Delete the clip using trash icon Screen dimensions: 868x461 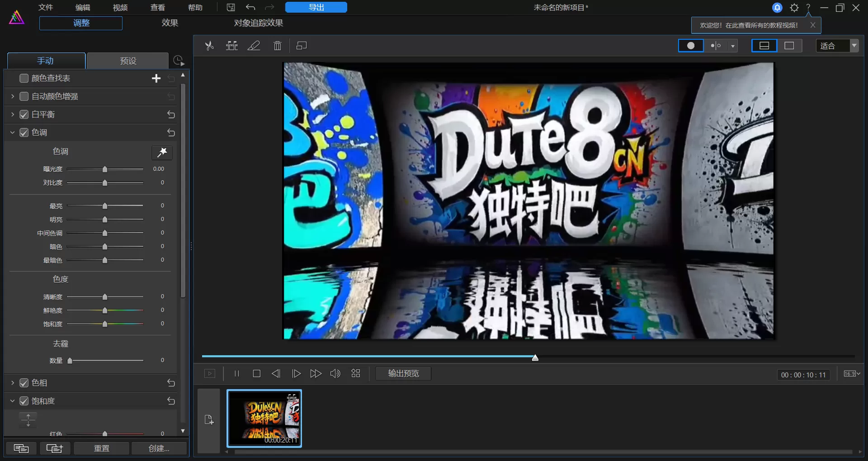click(x=277, y=45)
